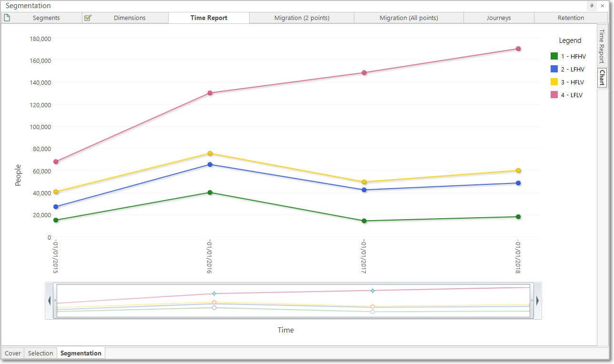Screen dimensions: 614x364
Task: Click left grip handle of range selector
Action: (x=55, y=301)
